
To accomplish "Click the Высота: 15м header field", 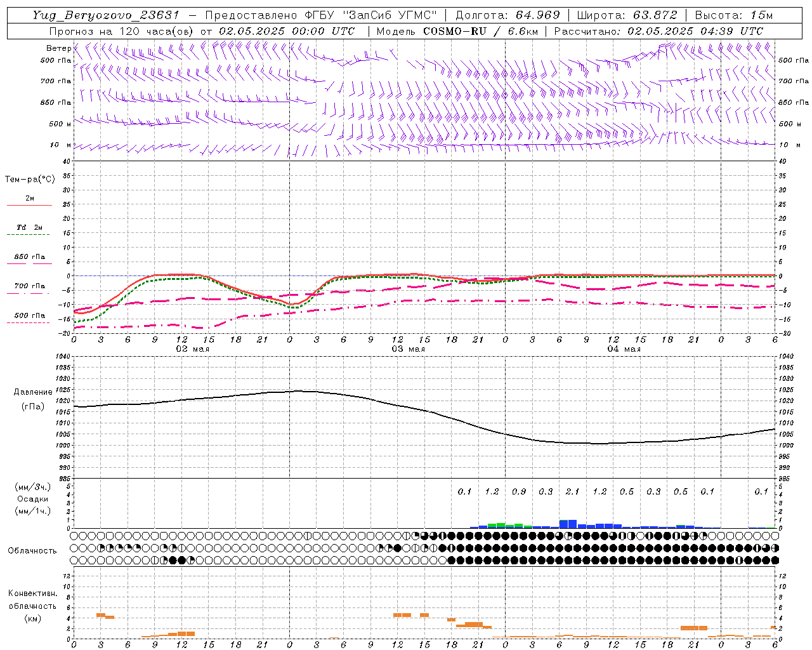I will [734, 15].
